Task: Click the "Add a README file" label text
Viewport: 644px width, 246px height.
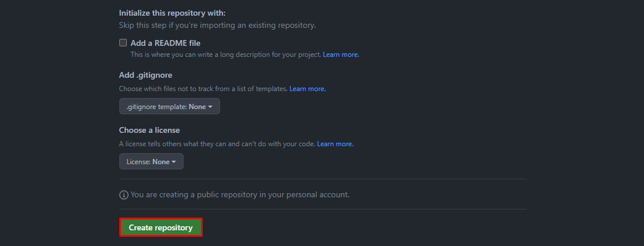Action: tap(165, 43)
